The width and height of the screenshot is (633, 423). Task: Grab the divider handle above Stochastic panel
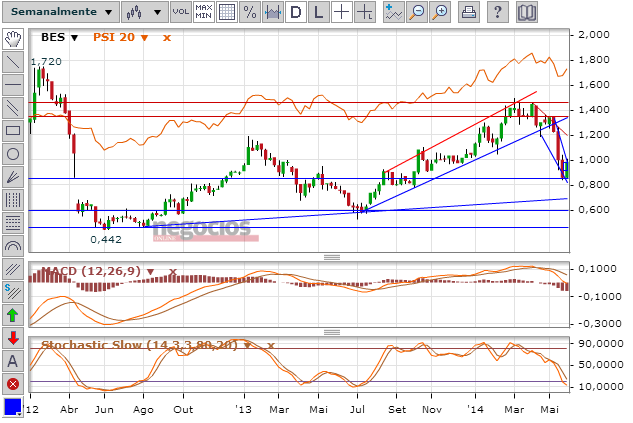[332, 332]
